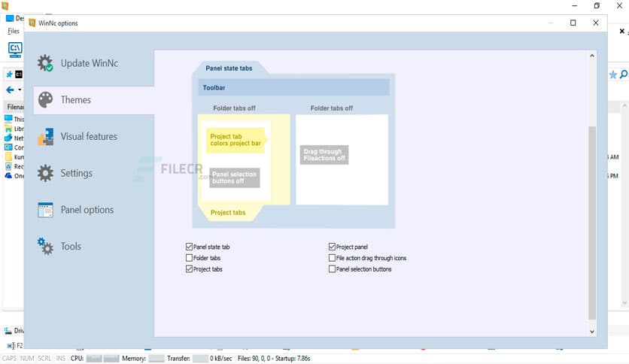Click the Tools double-gear icon

46,246
